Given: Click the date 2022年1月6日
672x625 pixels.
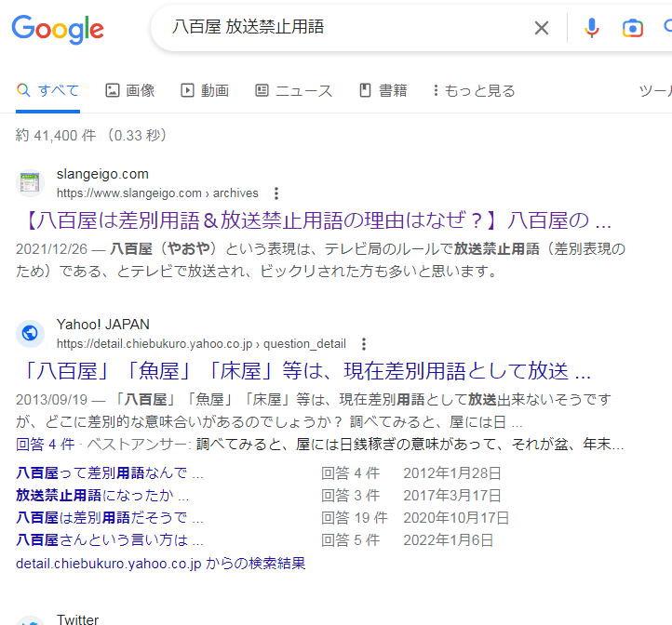Looking at the screenshot, I should (x=449, y=540).
